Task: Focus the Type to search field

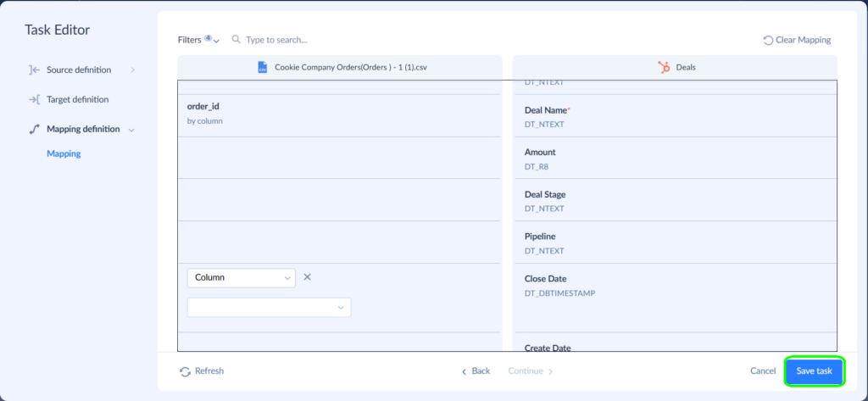Action: (277, 40)
